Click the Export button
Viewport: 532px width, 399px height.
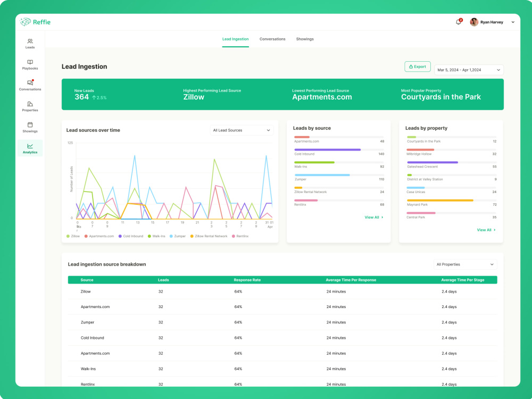417,66
